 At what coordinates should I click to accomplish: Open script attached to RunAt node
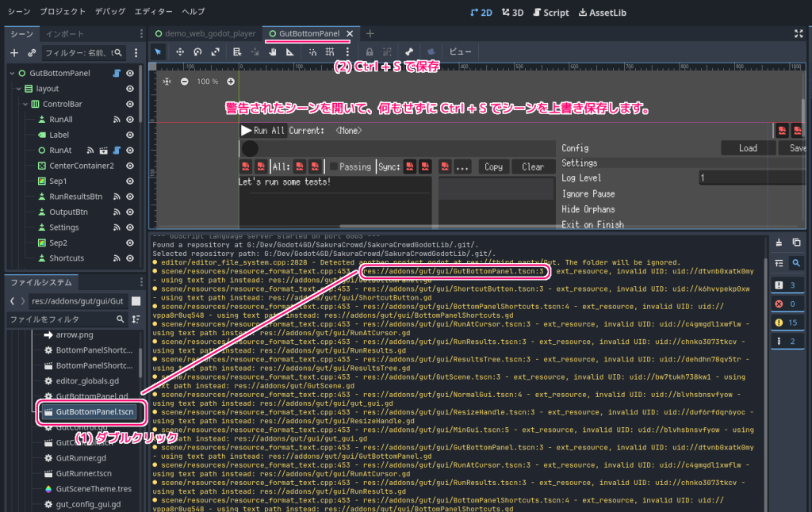117,151
